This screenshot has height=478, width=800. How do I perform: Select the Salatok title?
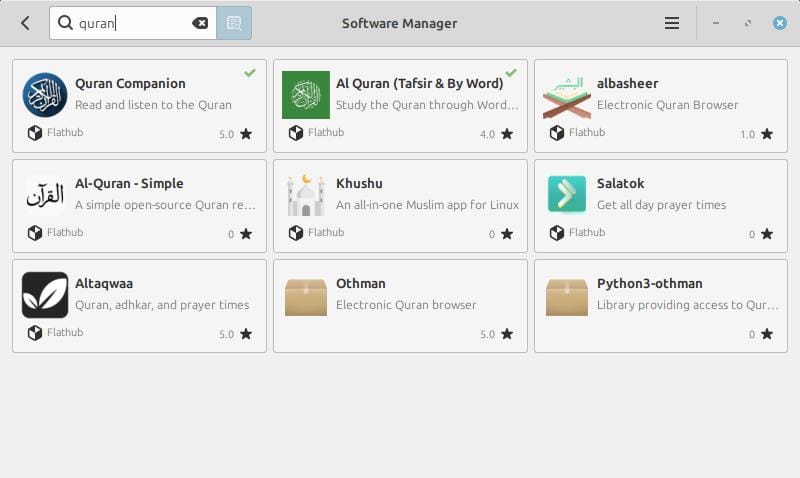pos(620,183)
